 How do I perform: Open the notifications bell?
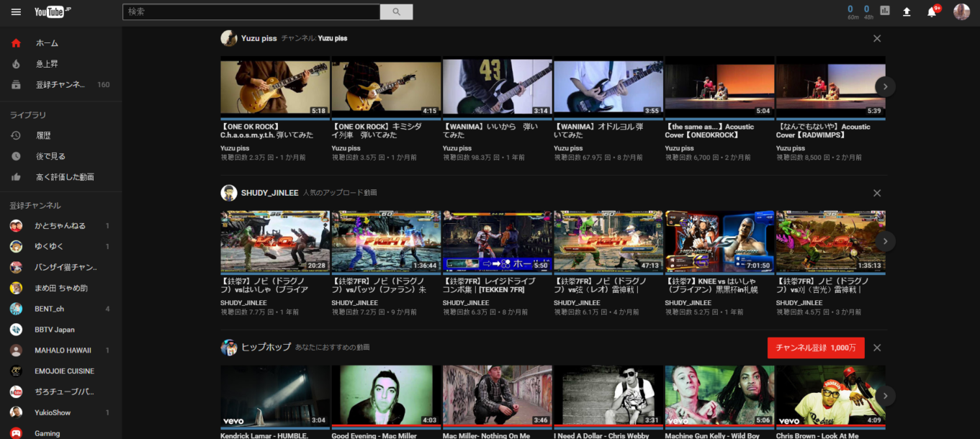pos(932,12)
